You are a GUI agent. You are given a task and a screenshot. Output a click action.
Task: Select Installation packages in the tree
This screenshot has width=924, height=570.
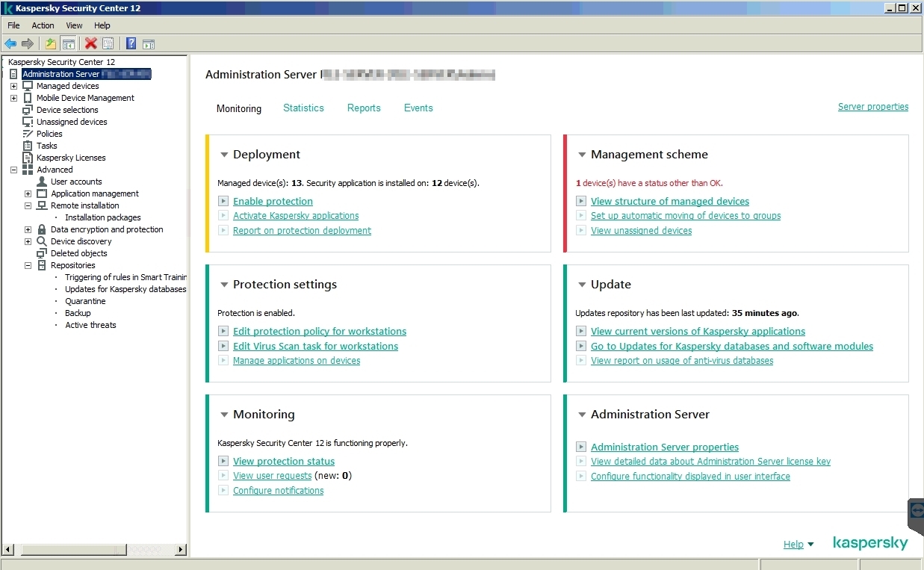(x=103, y=217)
